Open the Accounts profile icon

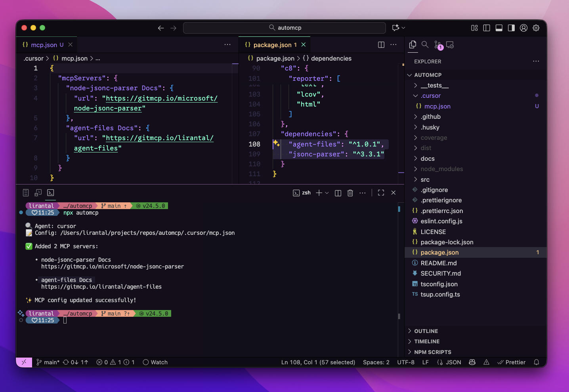[x=524, y=28]
